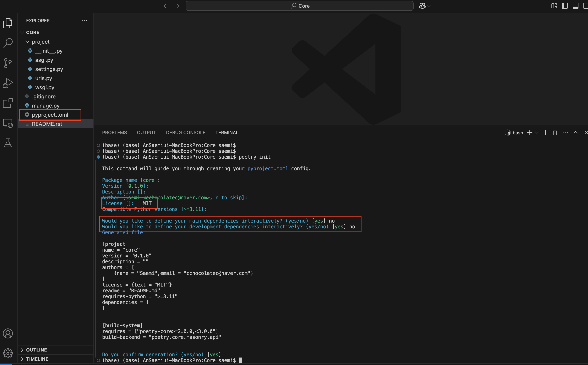Open the Remote Explorer view

click(x=8, y=123)
